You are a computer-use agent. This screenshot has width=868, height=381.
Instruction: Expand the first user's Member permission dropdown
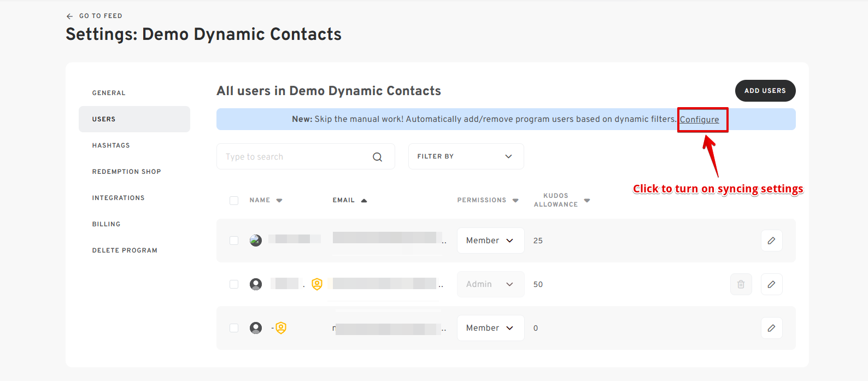490,241
